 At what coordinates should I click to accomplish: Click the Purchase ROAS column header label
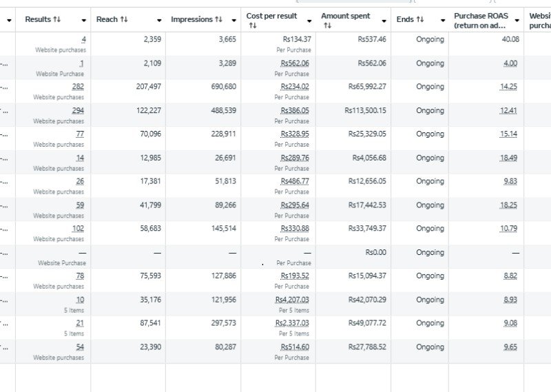pos(480,21)
